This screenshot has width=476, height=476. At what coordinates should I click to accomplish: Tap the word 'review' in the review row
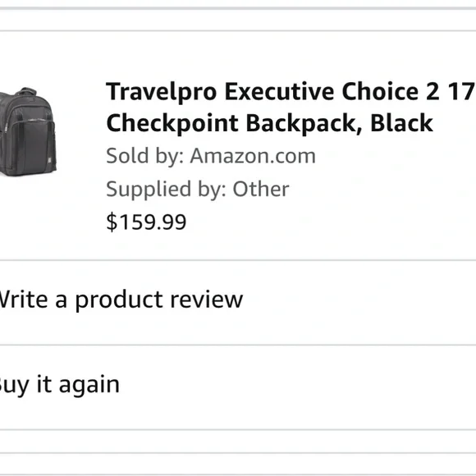(x=206, y=300)
